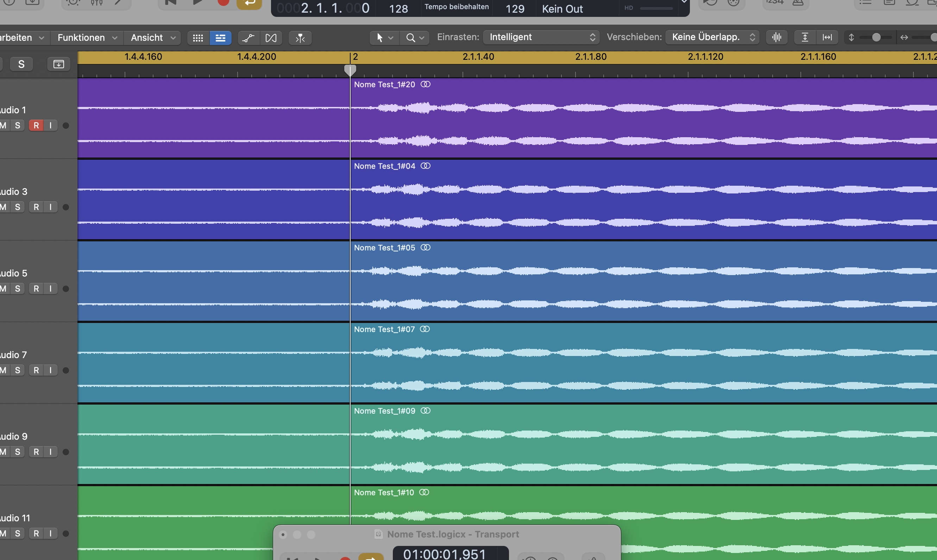This screenshot has height=560, width=937.
Task: Enable input monitoring on Audio 5
Action: pos(51,288)
